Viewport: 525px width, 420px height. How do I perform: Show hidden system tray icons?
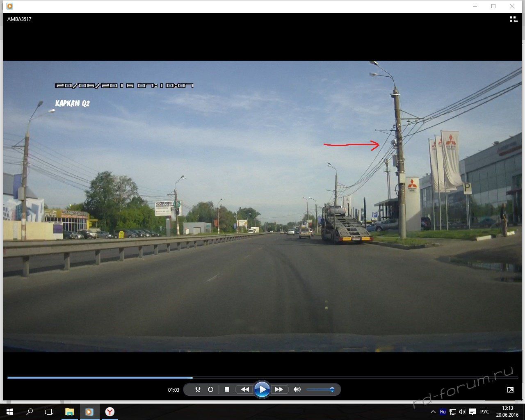433,412
